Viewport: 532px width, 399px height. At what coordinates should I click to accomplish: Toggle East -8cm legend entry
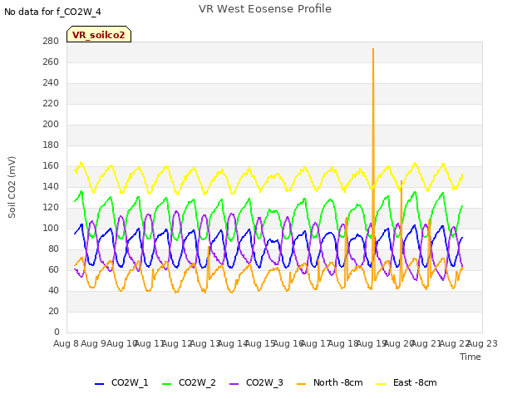pos(406,382)
